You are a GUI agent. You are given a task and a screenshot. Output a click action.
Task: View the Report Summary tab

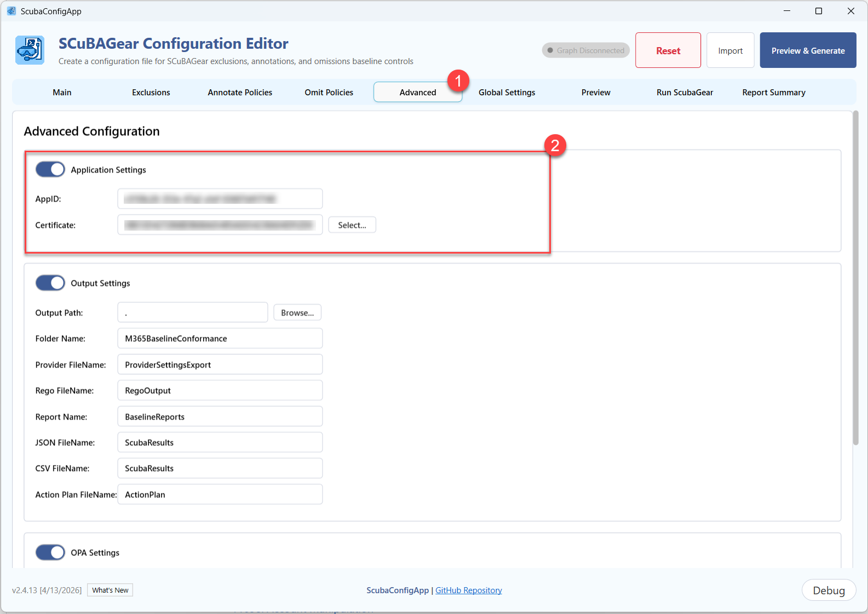(774, 93)
